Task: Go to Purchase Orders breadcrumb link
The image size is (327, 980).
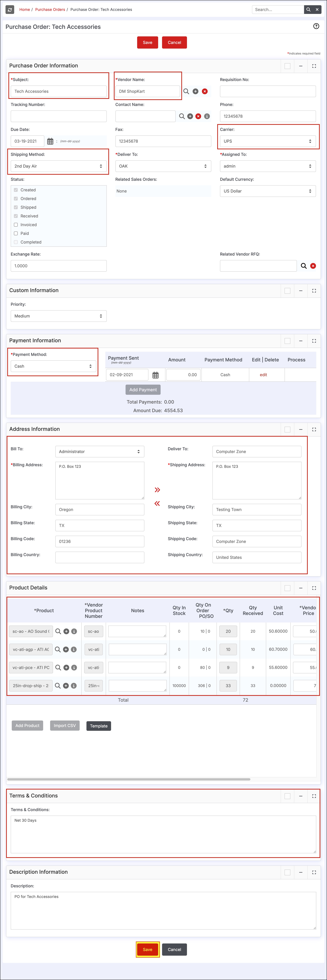Action: [x=50, y=10]
